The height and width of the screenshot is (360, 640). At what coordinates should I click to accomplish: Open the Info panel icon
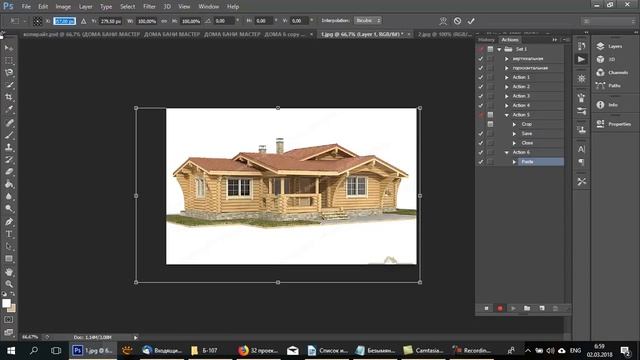[x=600, y=104]
